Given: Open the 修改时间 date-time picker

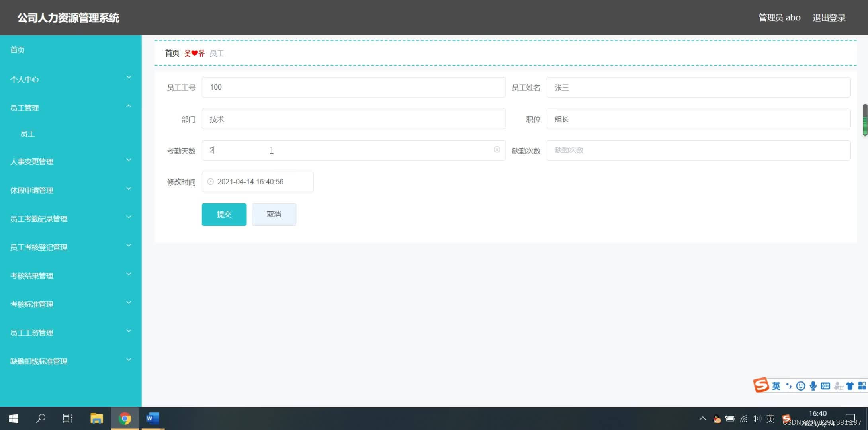Looking at the screenshot, I should (x=258, y=182).
